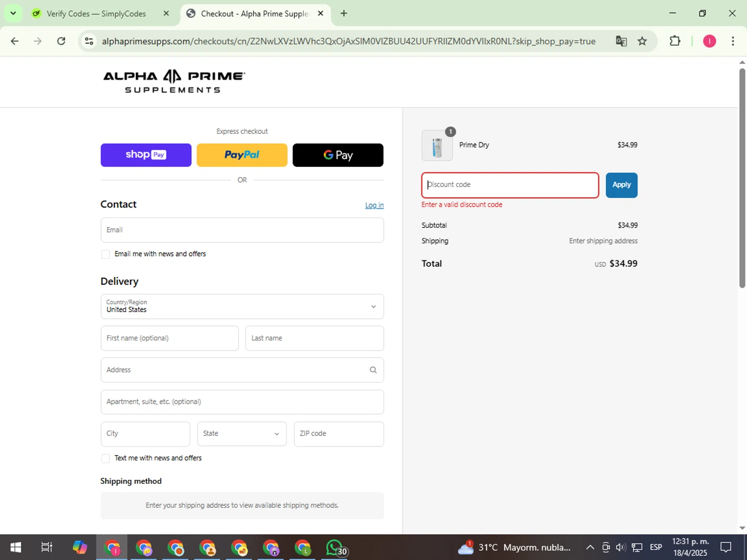Screen dimensions: 747x560
Task: Open the Windows Start menu
Action: click(15, 548)
